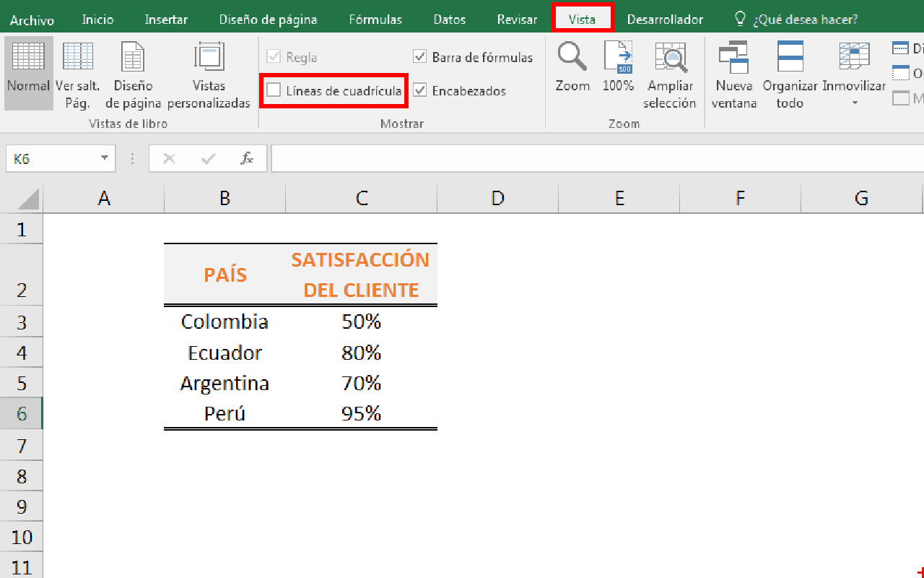924x578 pixels.
Task: Click Ampliar selección zoom icon
Action: [671, 56]
